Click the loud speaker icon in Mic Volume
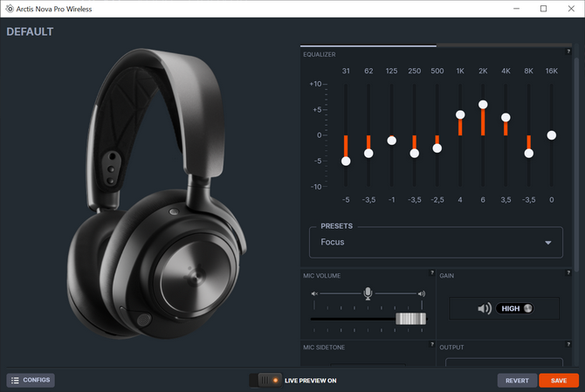 click(421, 294)
